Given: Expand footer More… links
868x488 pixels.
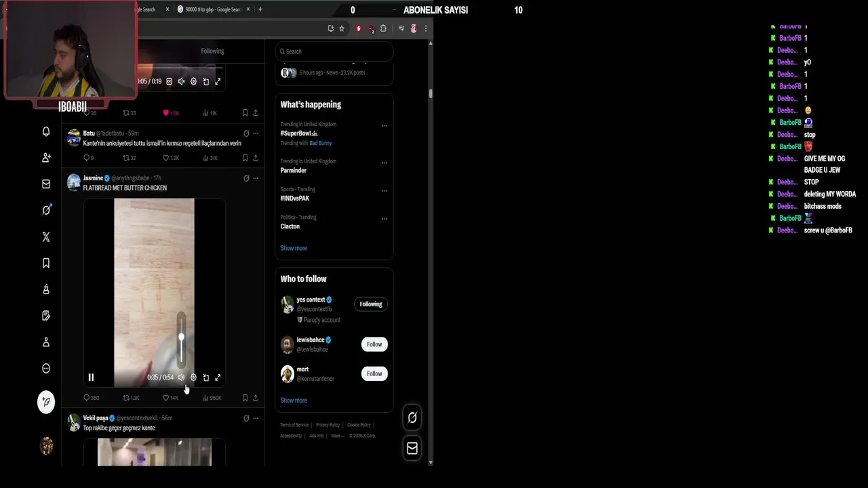Looking at the screenshot, I should tap(336, 436).
